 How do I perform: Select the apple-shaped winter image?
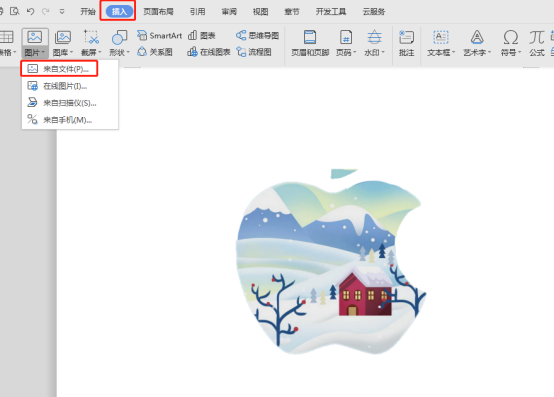pos(331,262)
